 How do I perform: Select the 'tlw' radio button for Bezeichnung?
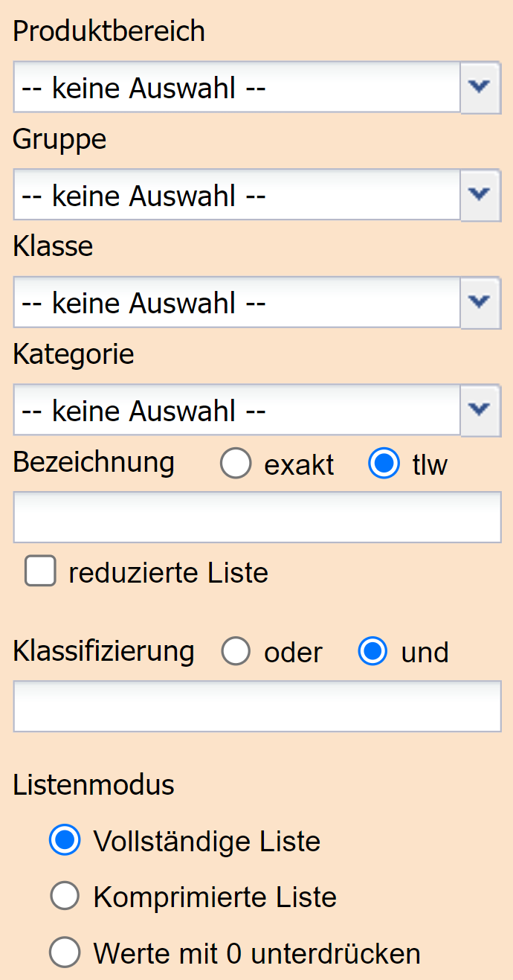coord(384,464)
